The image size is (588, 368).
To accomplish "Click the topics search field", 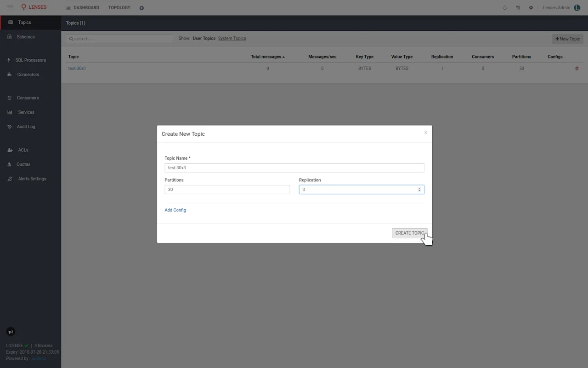I will 119,39.
